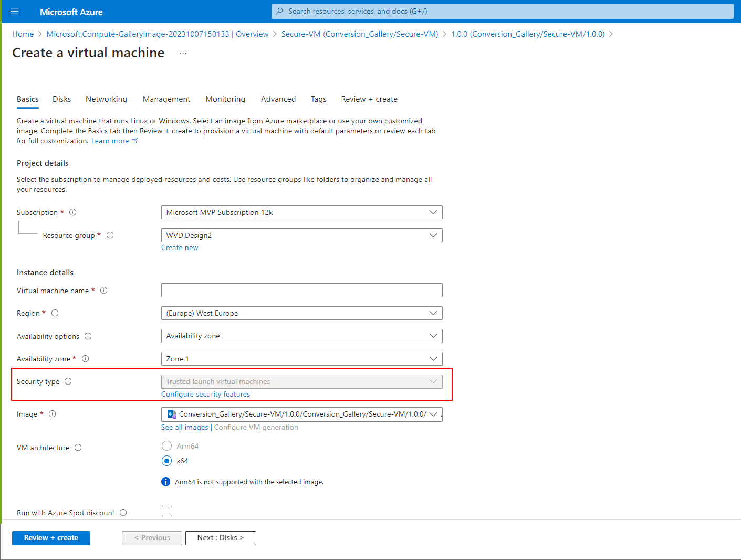
Task: Focus the Search resources, services, and docs box
Action: click(503, 11)
